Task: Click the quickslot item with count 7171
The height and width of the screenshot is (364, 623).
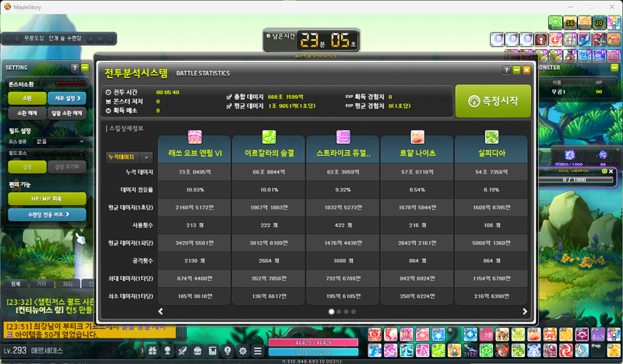Action: 470,350
